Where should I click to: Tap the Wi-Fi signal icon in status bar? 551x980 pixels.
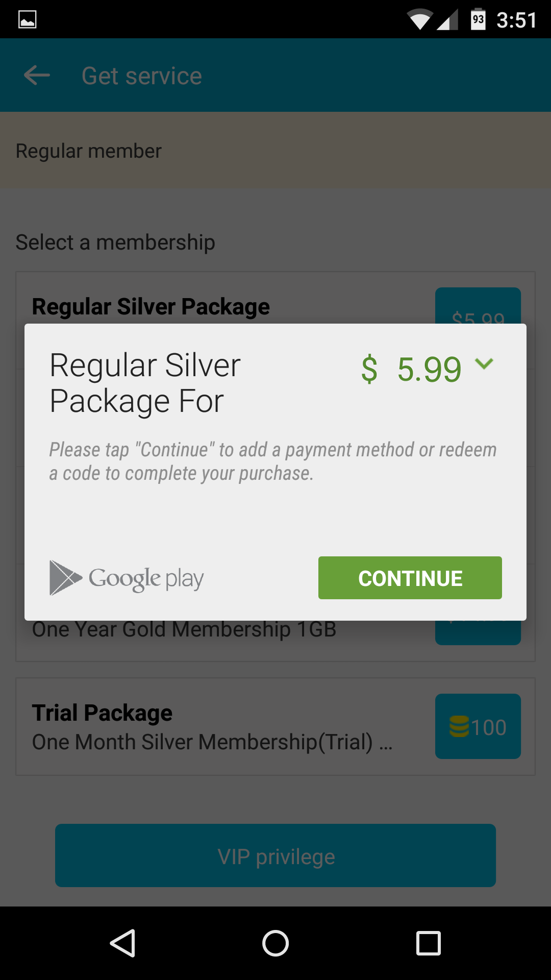[419, 20]
